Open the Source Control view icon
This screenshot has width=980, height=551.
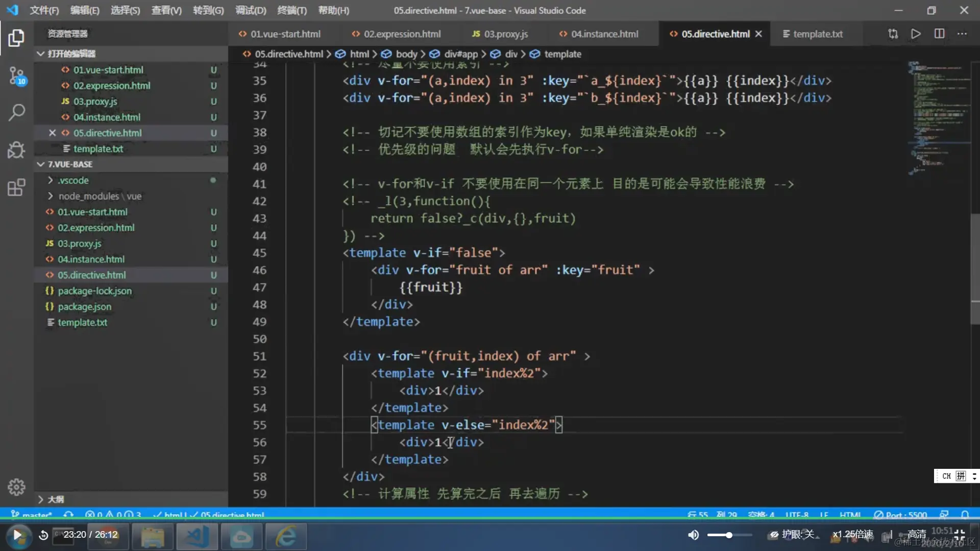click(16, 76)
